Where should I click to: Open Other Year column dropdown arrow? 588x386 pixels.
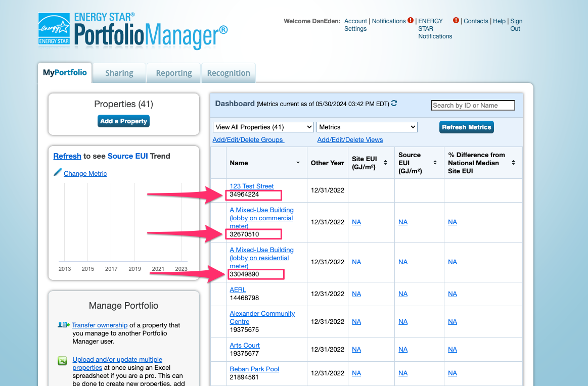(342, 163)
